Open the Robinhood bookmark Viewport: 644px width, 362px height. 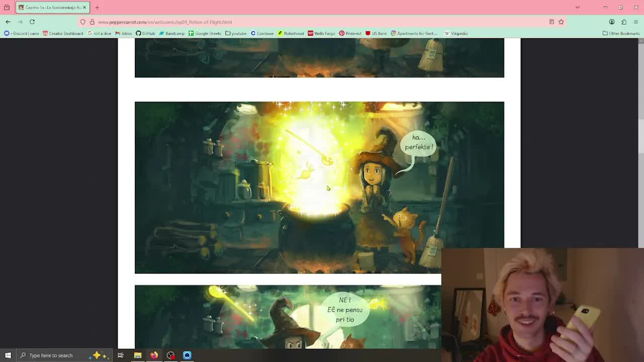(291, 34)
